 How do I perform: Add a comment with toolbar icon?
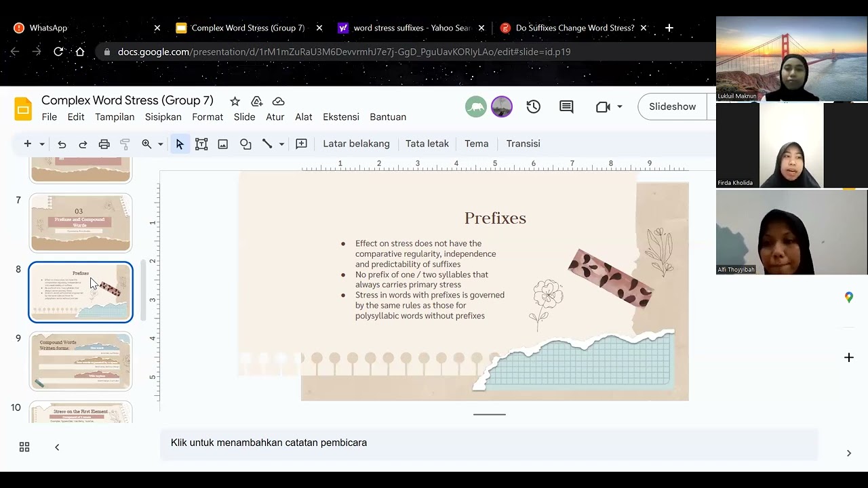coord(302,144)
